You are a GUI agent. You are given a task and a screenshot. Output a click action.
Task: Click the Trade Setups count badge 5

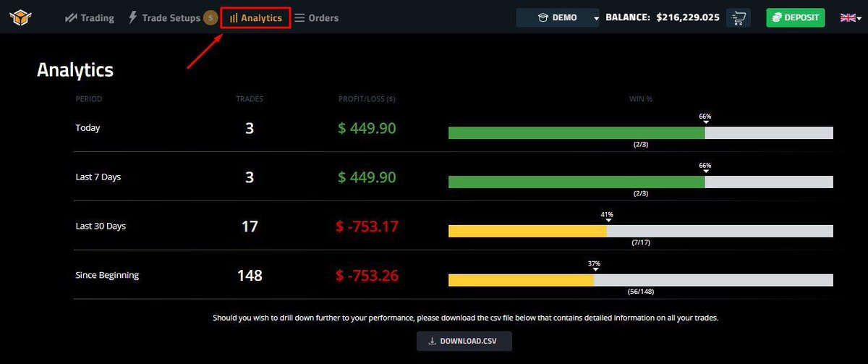[210, 17]
